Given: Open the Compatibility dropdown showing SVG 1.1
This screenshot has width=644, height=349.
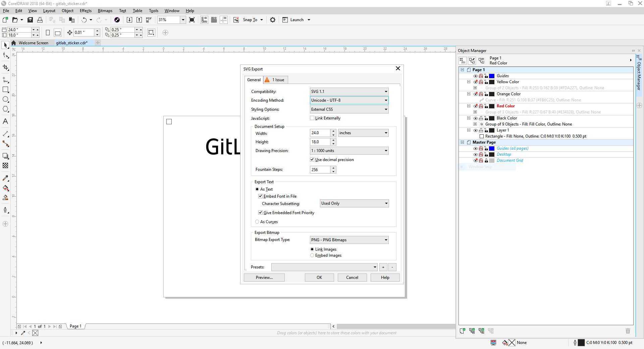Looking at the screenshot, I should (349, 92).
